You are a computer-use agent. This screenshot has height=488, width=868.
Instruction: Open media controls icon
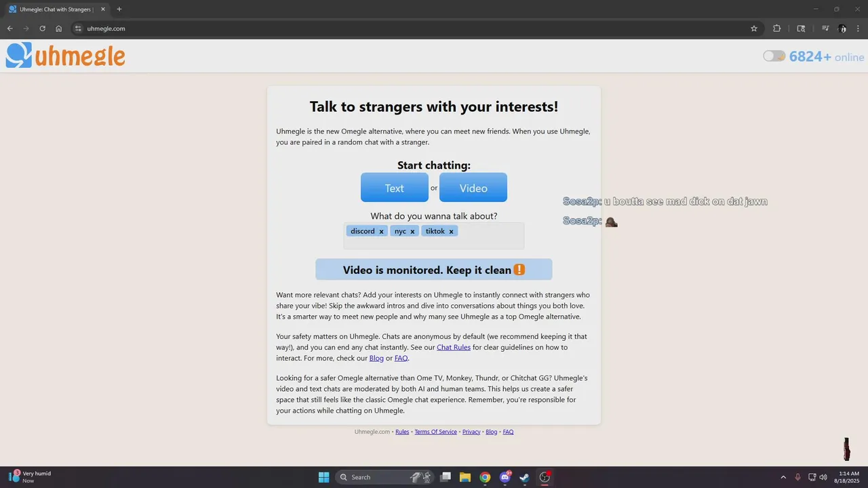(x=825, y=28)
